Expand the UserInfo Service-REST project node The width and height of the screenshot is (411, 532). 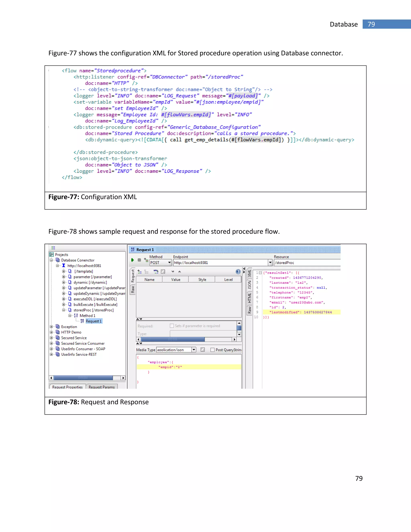[x=51, y=354]
